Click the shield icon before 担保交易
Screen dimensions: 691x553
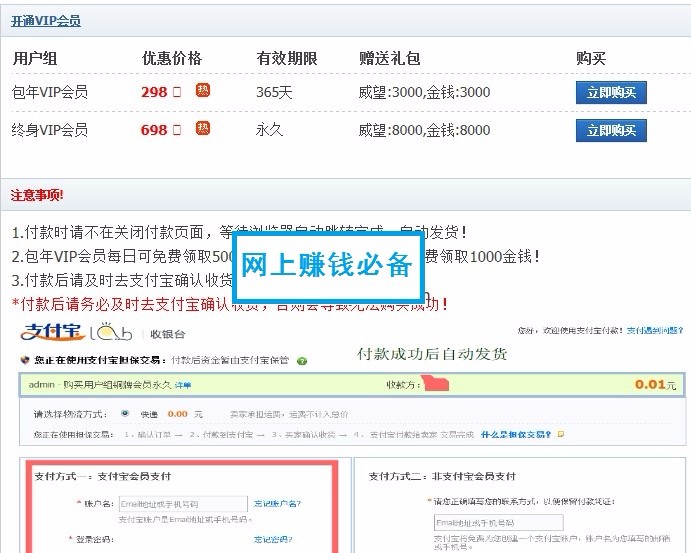25,360
